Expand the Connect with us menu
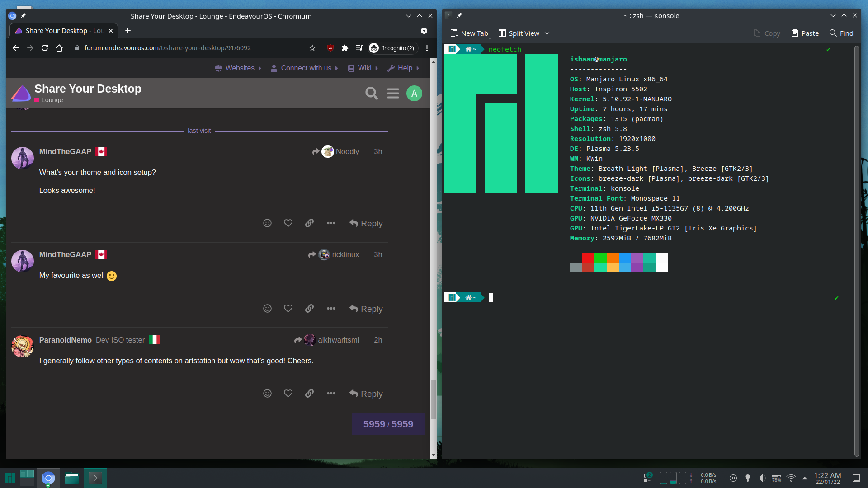The width and height of the screenshot is (868, 488). coord(304,68)
